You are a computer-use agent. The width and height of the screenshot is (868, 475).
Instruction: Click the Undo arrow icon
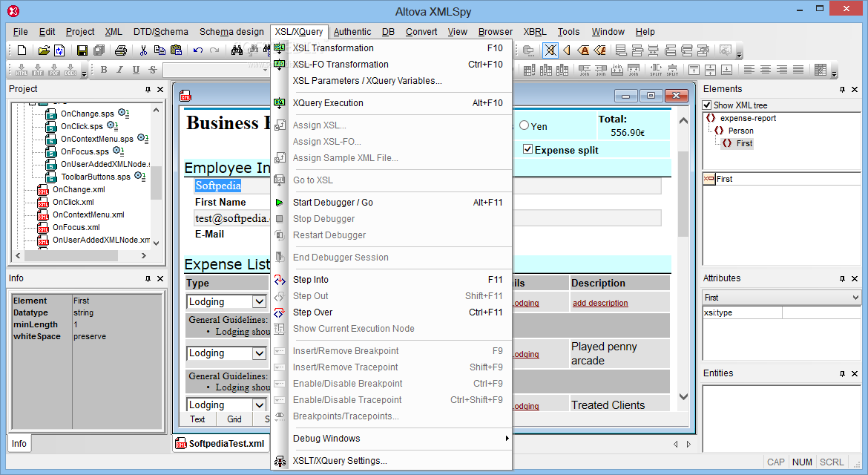(x=197, y=50)
